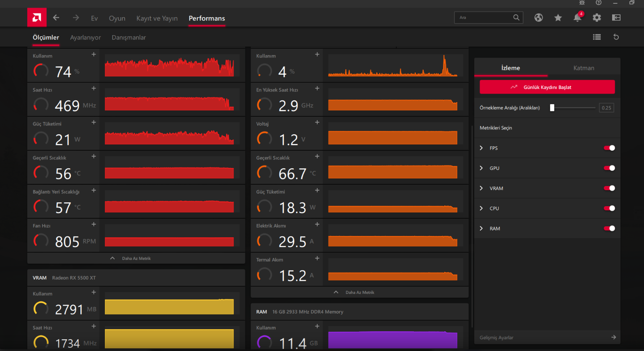Switch to Danışmanlar sub-tab

[129, 37]
